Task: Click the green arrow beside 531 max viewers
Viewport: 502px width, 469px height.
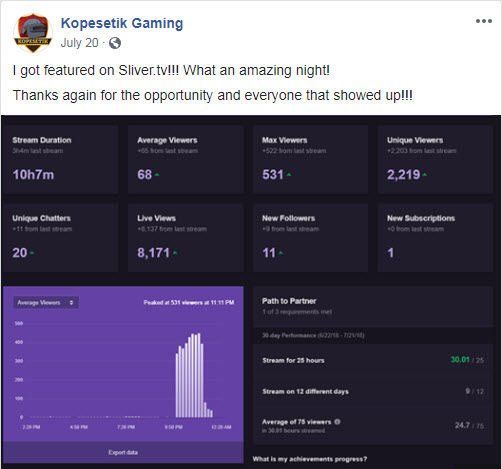Action: pos(289,175)
